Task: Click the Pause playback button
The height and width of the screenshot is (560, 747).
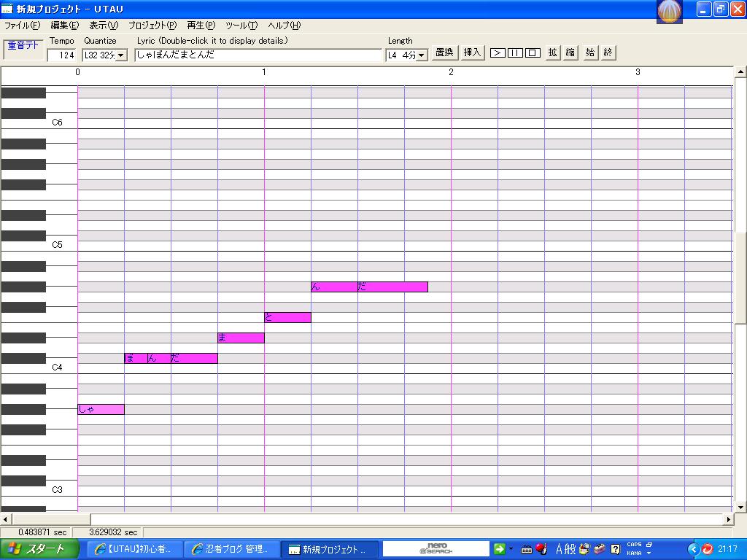Action: 515,52
